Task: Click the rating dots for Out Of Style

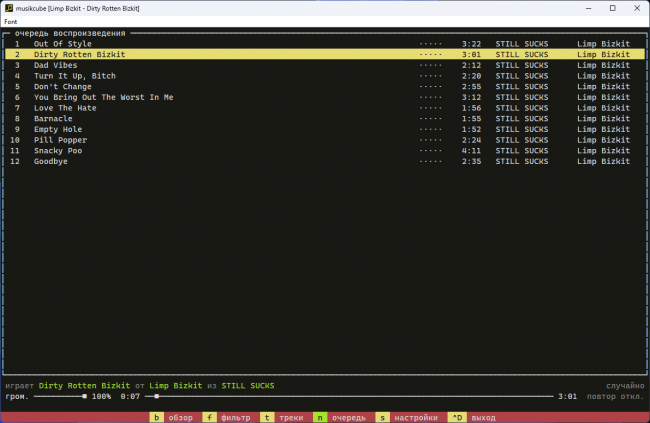Action: pyautogui.click(x=430, y=44)
